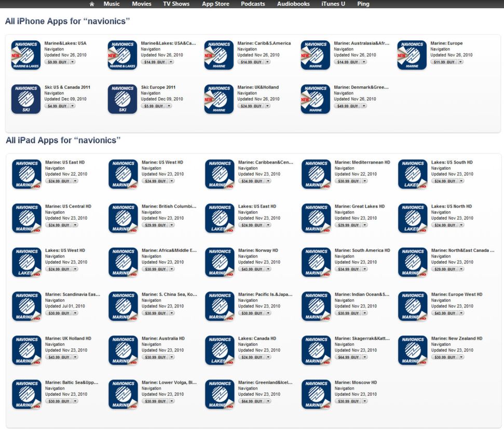Open the Lakes: Canada HD app icon
The width and height of the screenshot is (504, 430).
click(x=220, y=350)
